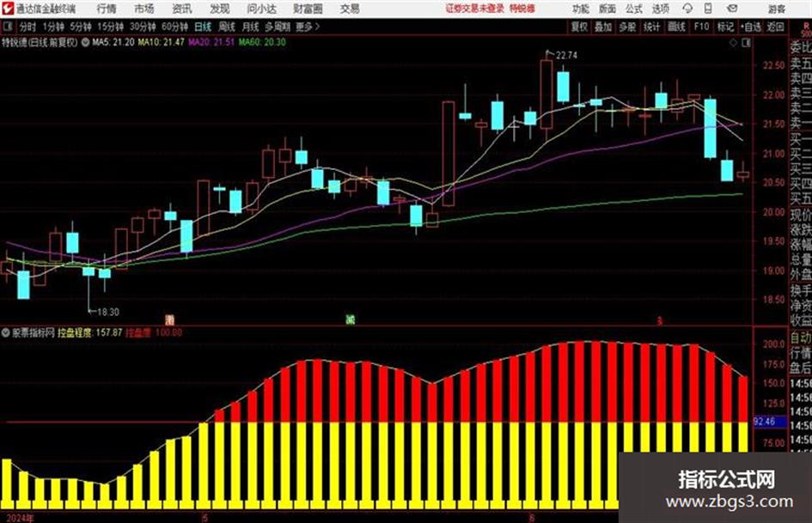This screenshot has height=523, width=812.
Task: Click the F10 company info button
Action: (x=701, y=27)
